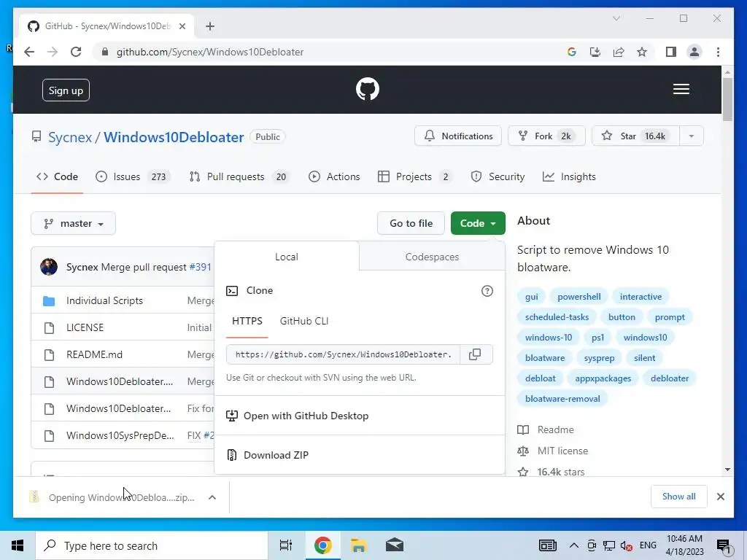Image resolution: width=747 pixels, height=560 pixels.
Task: Click volume muted icon in system tray
Action: pos(627,545)
